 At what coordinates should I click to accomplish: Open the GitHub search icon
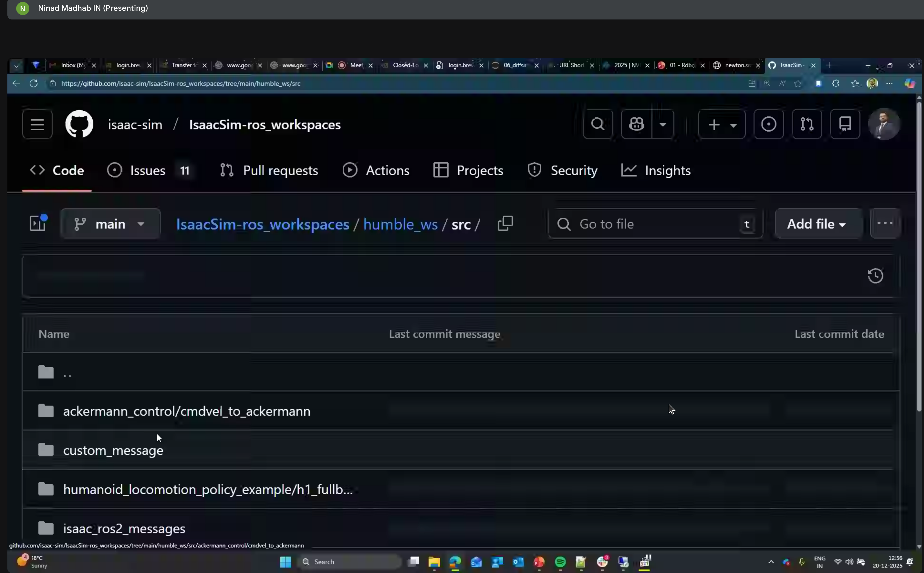(x=598, y=124)
